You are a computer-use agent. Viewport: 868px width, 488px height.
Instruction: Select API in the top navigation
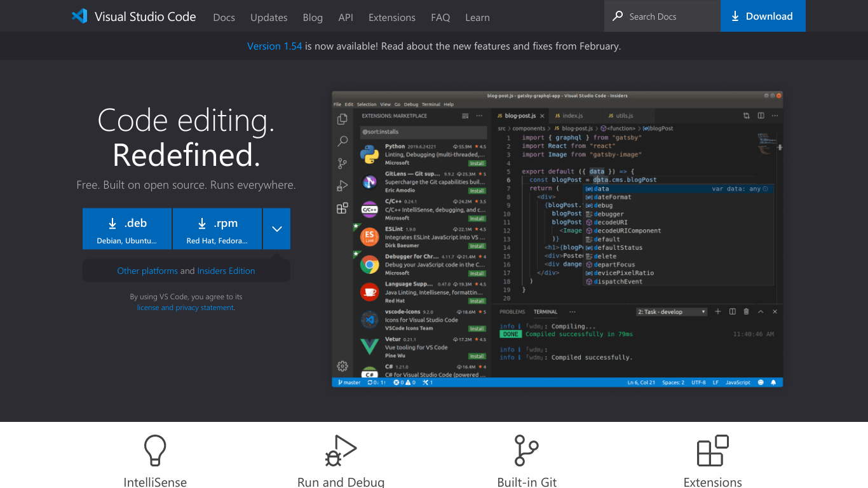point(346,17)
